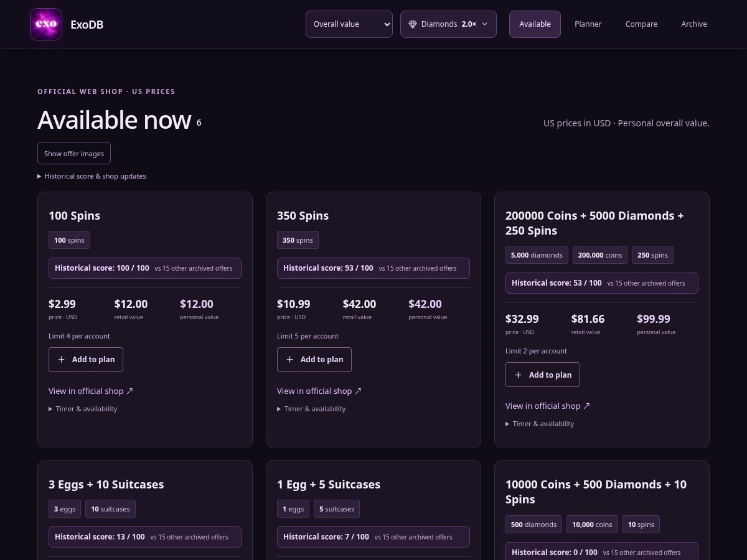Expand Historical score & shop updates
This screenshot has height=560, width=747.
tap(92, 176)
